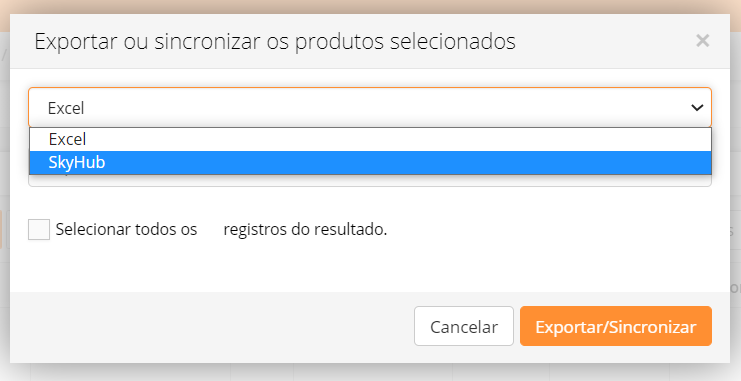741x381 pixels.
Task: Collapse the combo box showing Excel
Action: pos(370,108)
